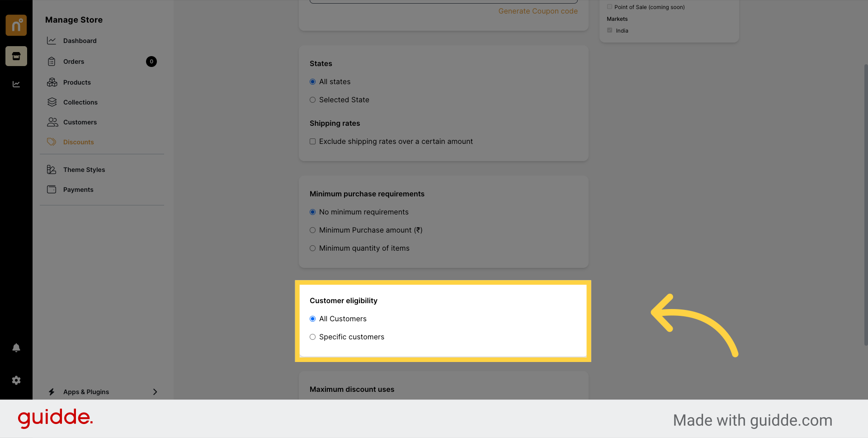Click the orange store logo icon
The image size is (868, 438).
(x=16, y=25)
